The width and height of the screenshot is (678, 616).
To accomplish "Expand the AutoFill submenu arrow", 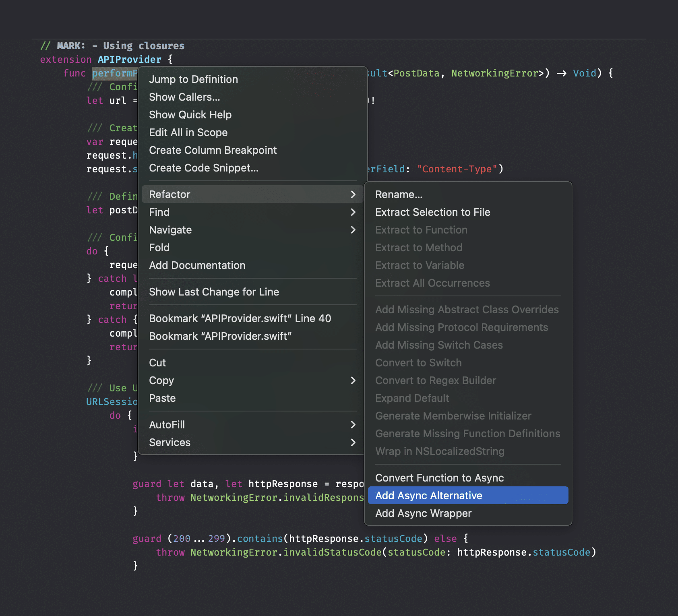I will pos(353,425).
